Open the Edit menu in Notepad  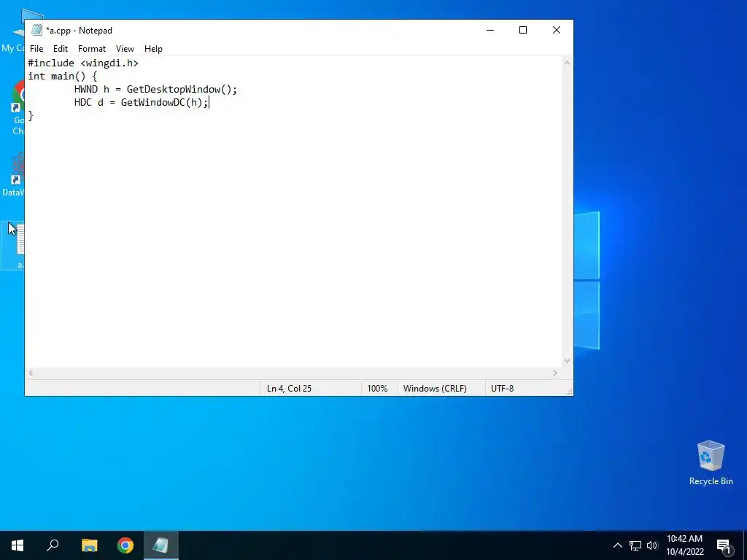61,49
